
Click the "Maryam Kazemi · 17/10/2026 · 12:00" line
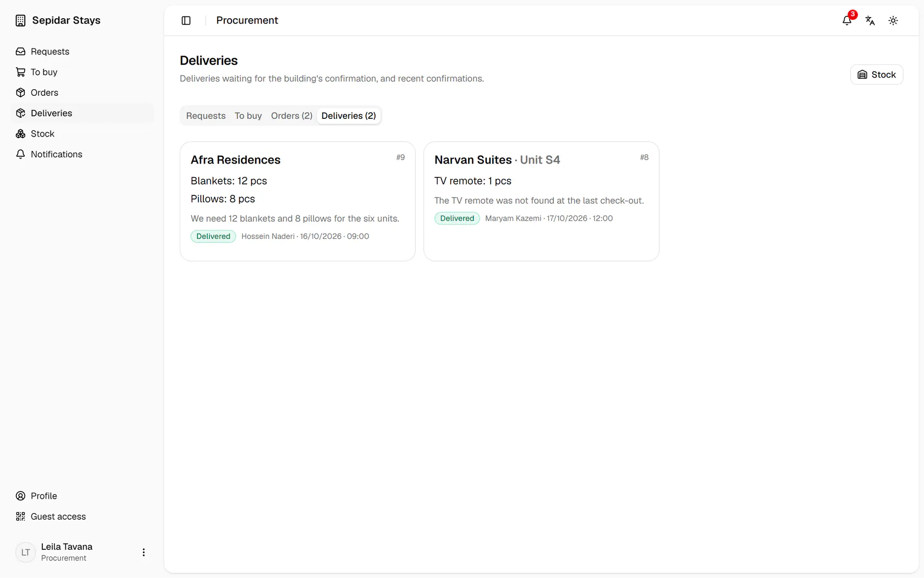click(x=549, y=219)
